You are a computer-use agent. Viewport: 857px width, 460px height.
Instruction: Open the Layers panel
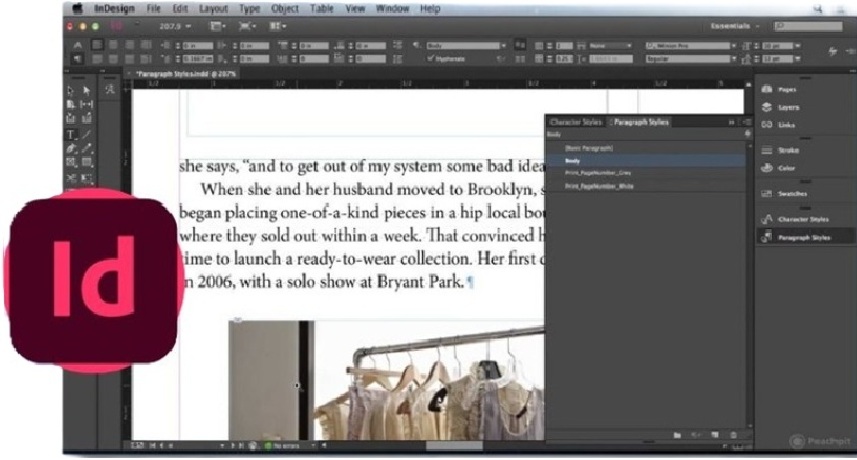(788, 106)
